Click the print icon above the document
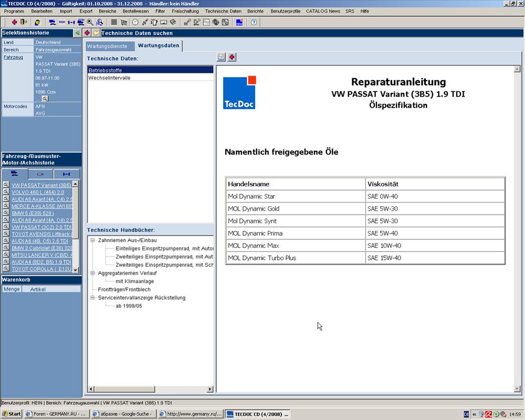The image size is (525, 420). 222,57
